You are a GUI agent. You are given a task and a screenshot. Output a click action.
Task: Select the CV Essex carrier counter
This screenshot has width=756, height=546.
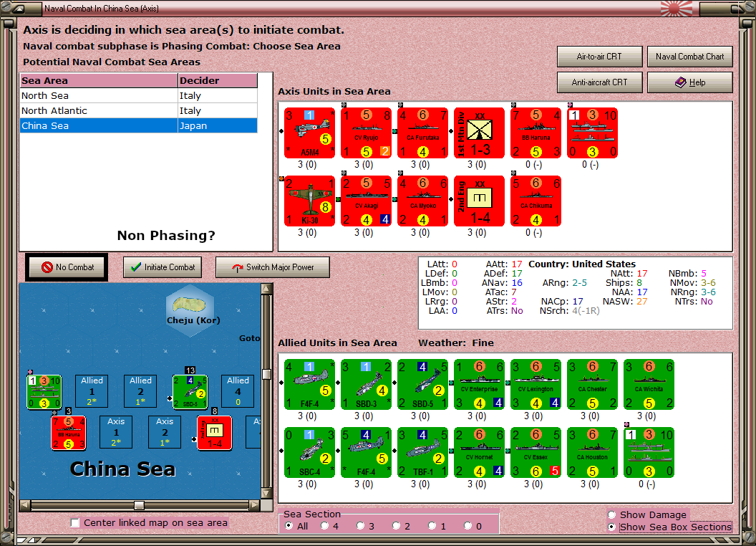click(x=535, y=452)
